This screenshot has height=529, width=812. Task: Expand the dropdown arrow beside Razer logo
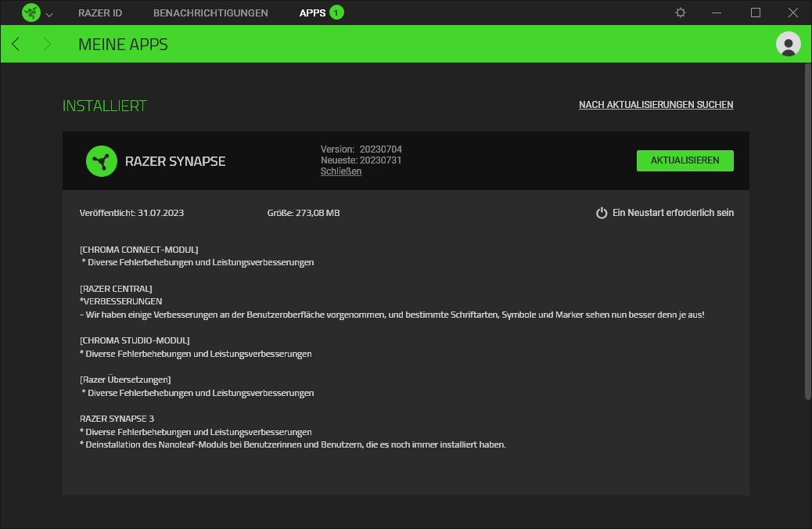coord(49,15)
